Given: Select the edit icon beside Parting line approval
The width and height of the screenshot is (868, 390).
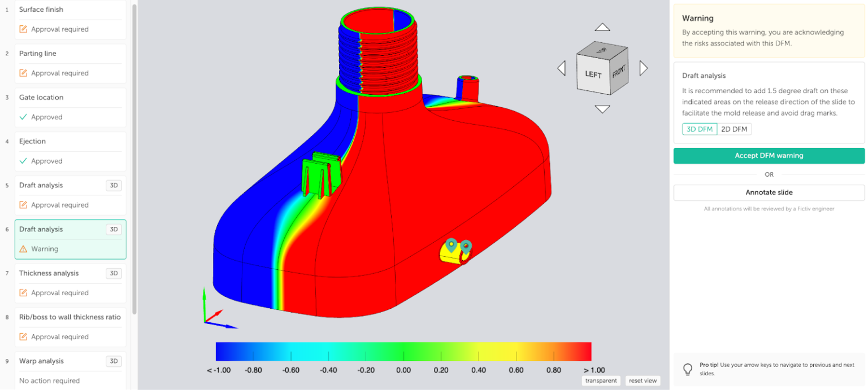Looking at the screenshot, I should click(x=23, y=73).
